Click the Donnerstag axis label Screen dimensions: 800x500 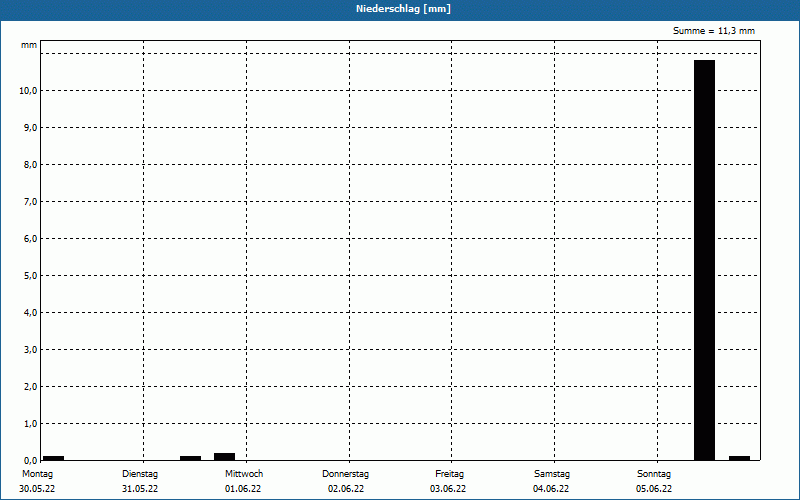pos(345,474)
